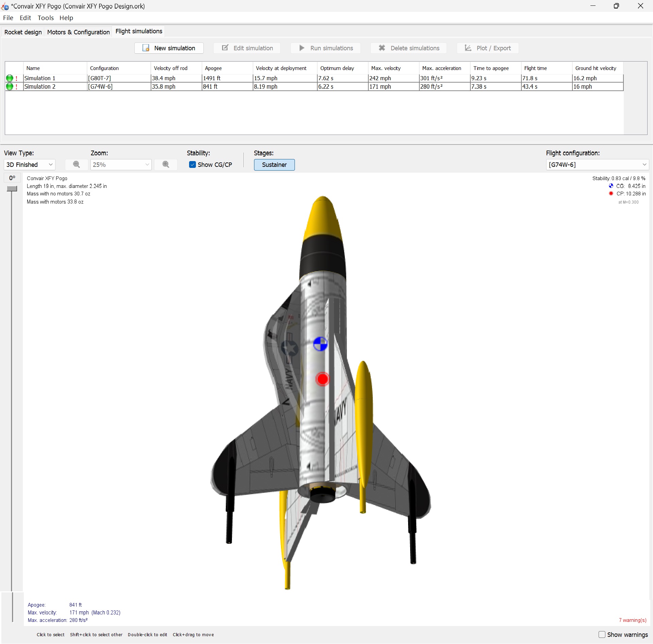The height and width of the screenshot is (644, 653).
Task: Click the Flight time column header
Action: click(x=547, y=68)
